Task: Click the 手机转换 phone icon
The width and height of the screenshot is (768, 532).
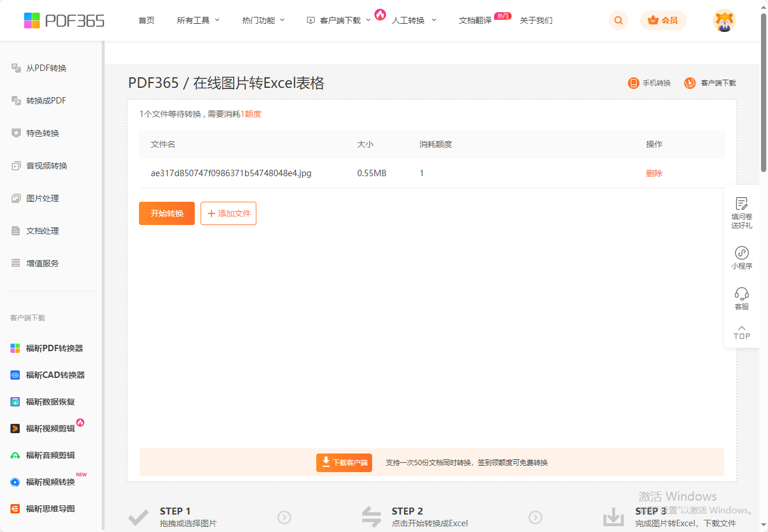Action: pos(633,83)
